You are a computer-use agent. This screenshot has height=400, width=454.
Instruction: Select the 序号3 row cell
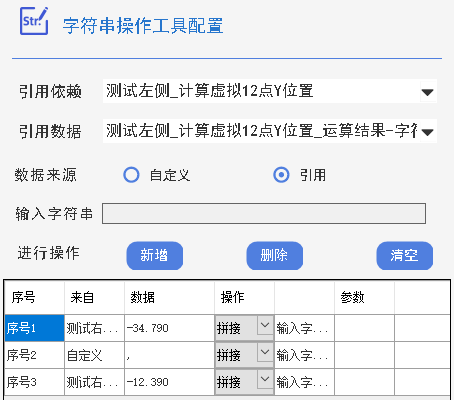pos(35,382)
